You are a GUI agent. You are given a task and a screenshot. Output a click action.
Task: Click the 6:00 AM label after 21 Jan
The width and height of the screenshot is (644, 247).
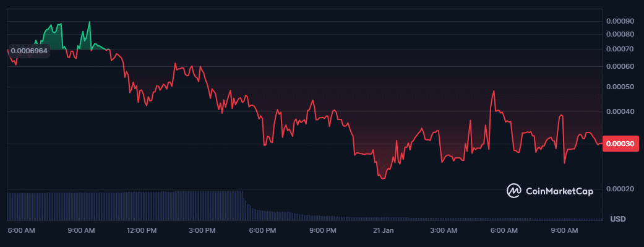(x=504, y=230)
